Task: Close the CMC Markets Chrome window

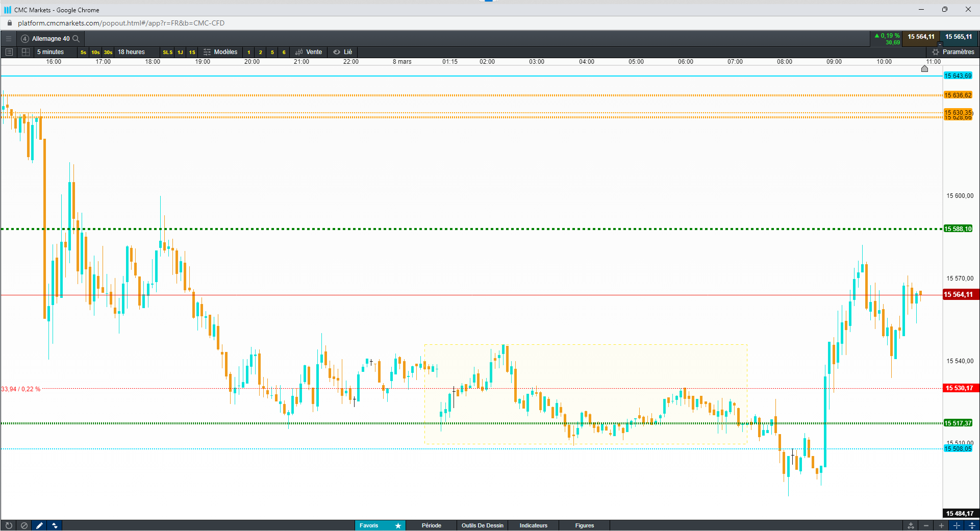Action: 968,9
